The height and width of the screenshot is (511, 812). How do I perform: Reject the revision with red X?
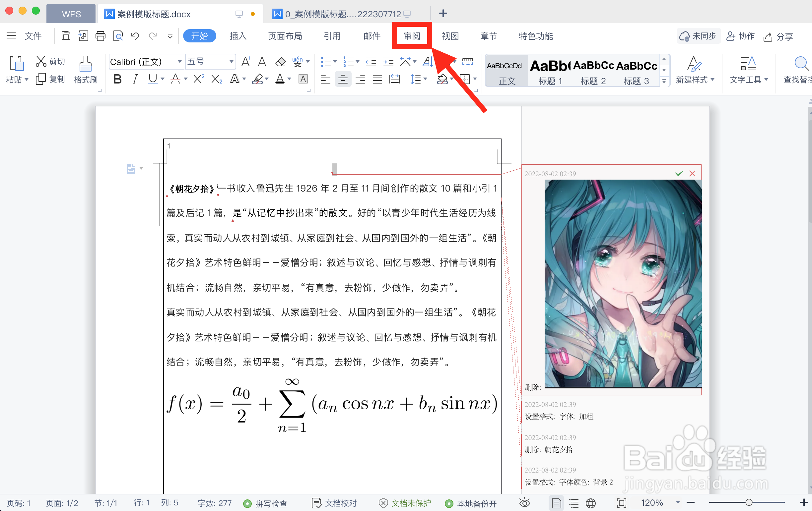tap(692, 173)
